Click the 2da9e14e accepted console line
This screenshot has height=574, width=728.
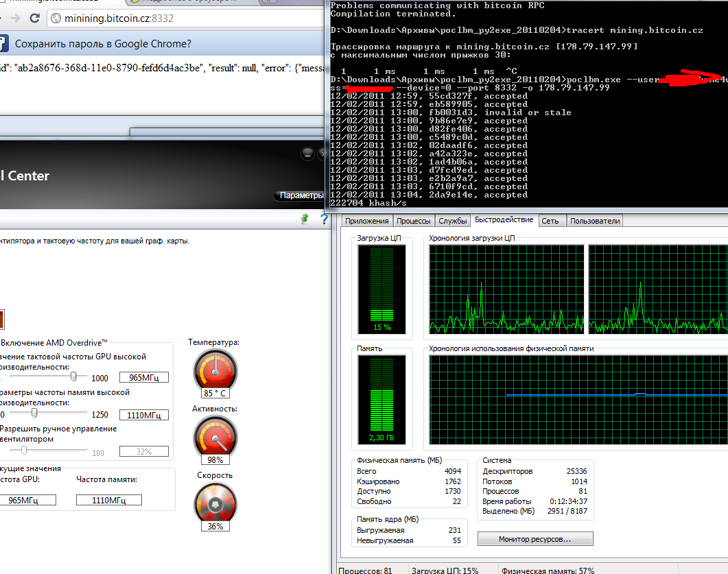(x=429, y=195)
